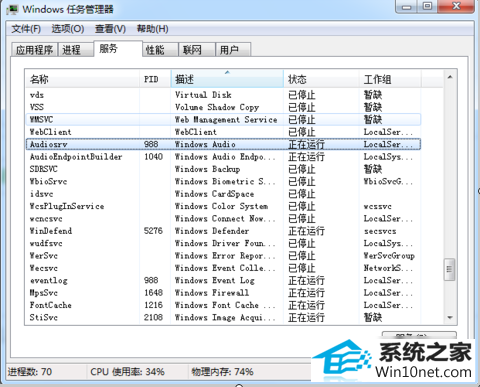Select the vds service row
480x387 pixels.
[x=223, y=95]
